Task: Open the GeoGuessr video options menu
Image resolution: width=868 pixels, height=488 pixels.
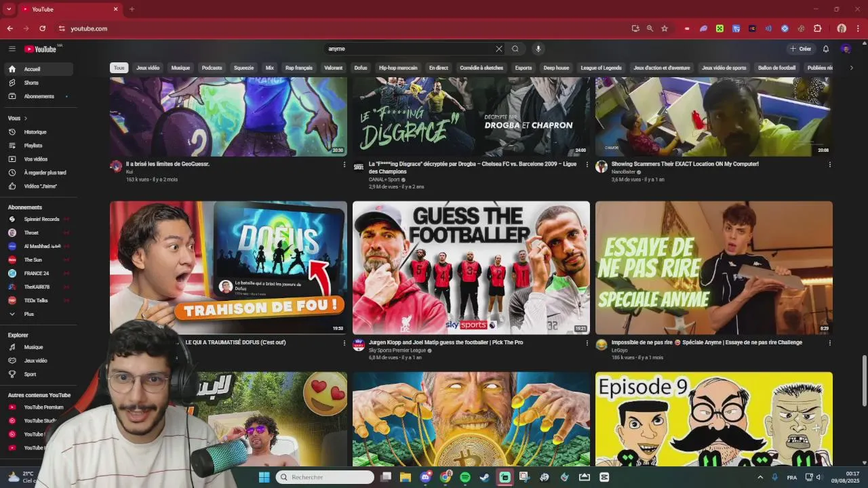Action: (344, 164)
